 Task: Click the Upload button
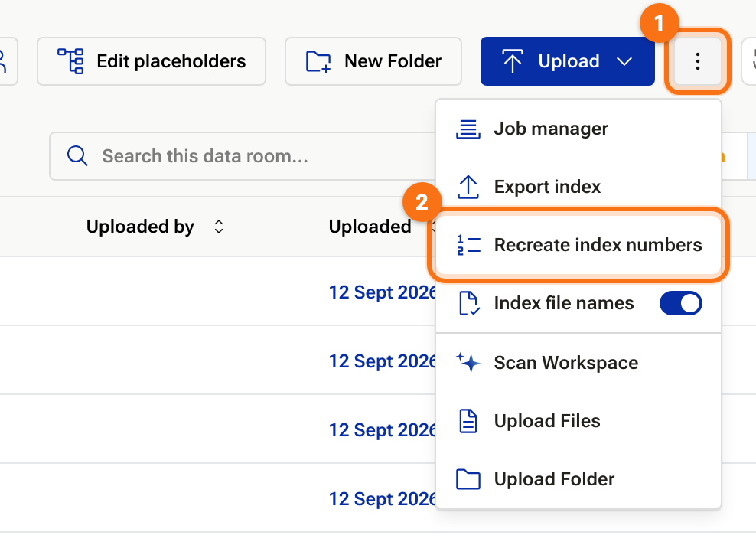(568, 61)
